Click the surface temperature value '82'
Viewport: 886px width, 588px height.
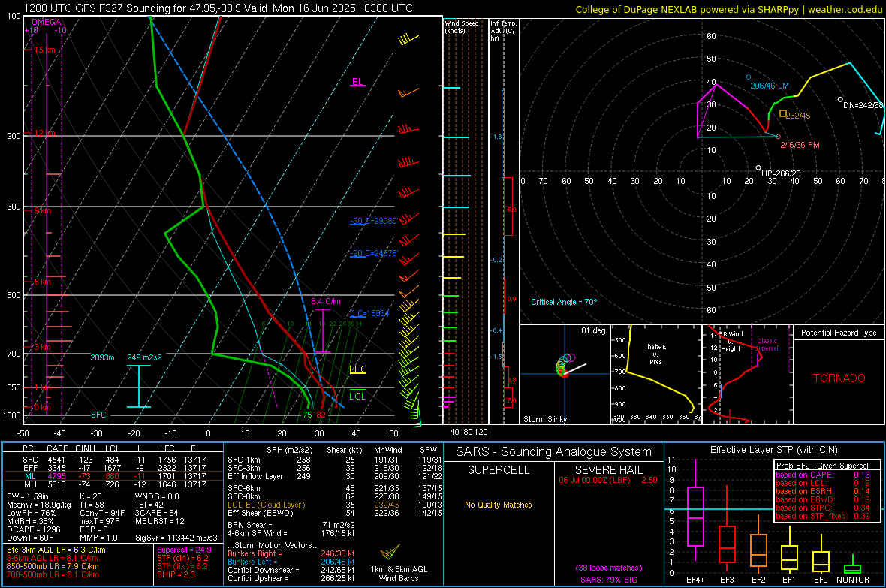click(x=321, y=415)
